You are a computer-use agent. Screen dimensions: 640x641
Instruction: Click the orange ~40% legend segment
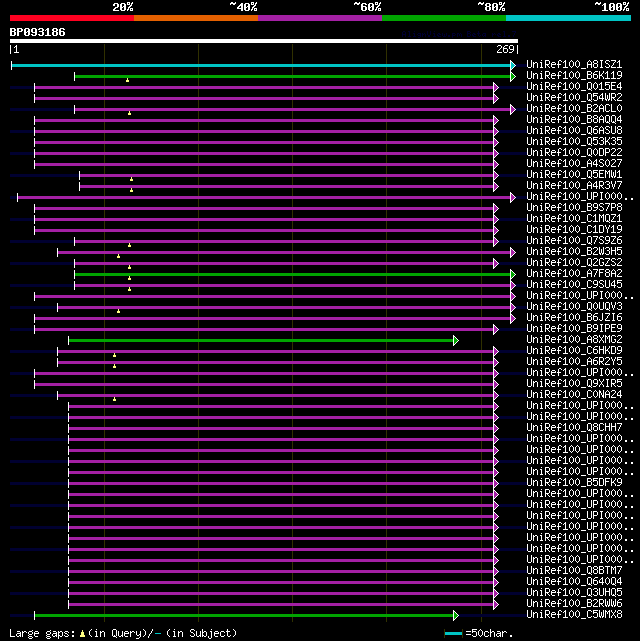click(x=196, y=18)
